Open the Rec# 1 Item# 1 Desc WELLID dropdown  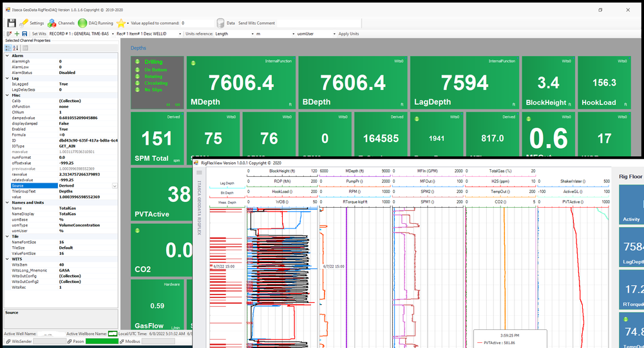180,34
